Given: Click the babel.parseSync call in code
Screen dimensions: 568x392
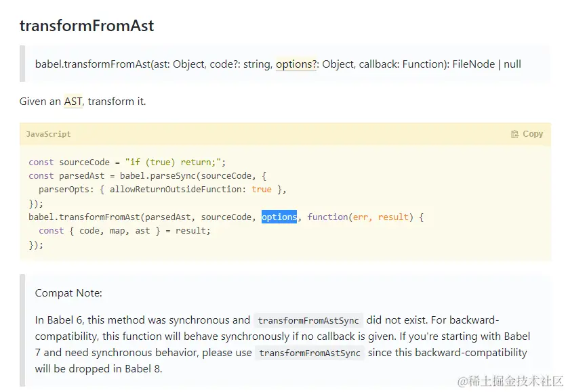Looking at the screenshot, I should [x=157, y=176].
